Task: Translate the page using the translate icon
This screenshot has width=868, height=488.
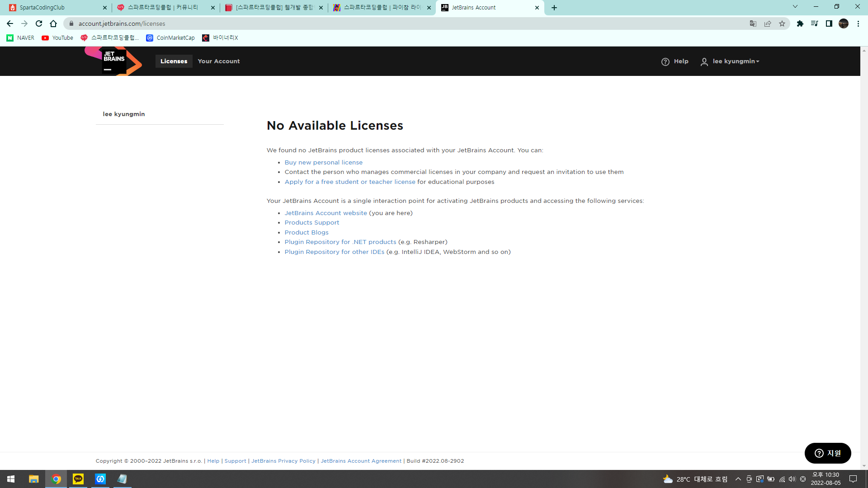Action: (753, 23)
